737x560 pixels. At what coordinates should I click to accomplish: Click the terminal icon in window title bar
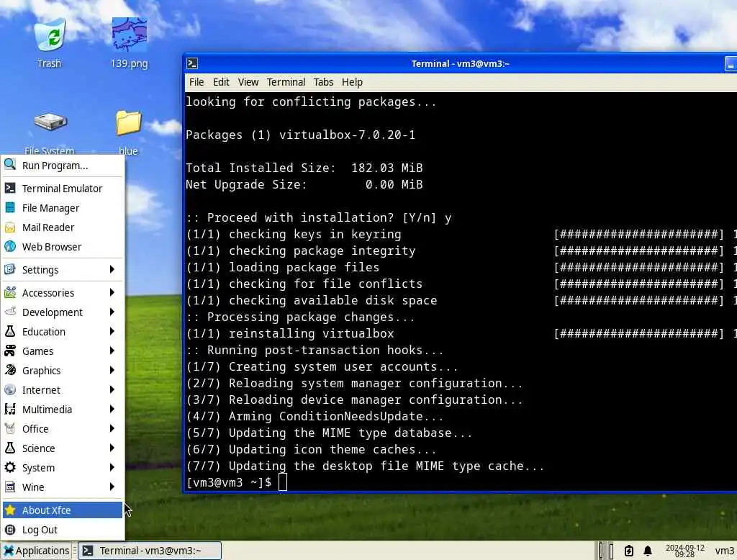192,63
